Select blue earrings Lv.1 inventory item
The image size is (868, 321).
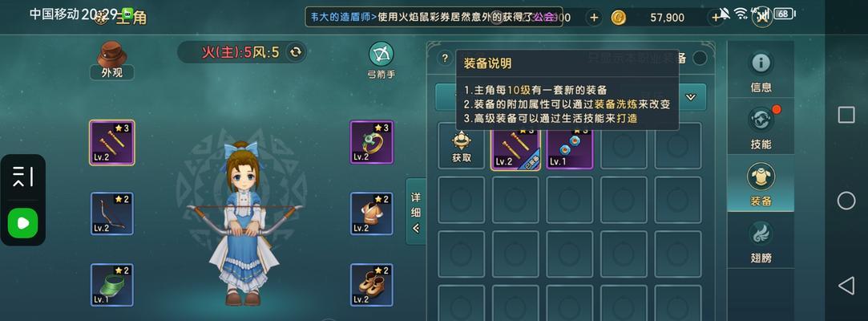570,146
